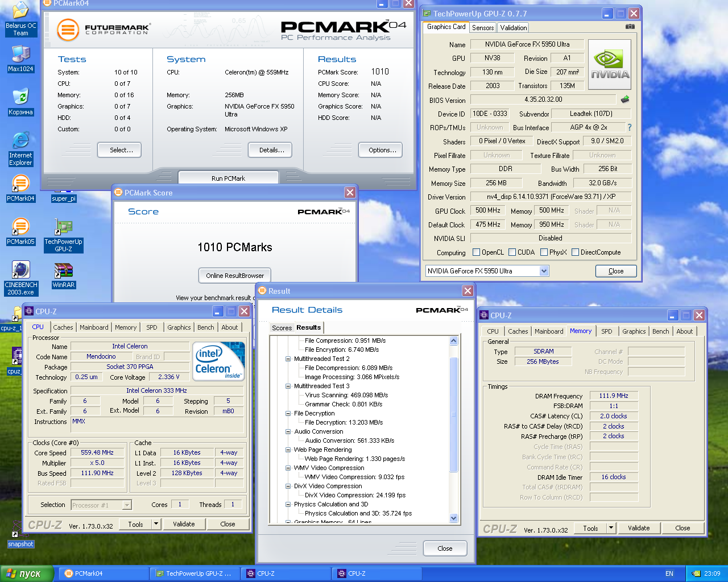Image resolution: width=728 pixels, height=582 pixels.
Task: Collapse WMV Video Compression tree node
Action: click(288, 468)
